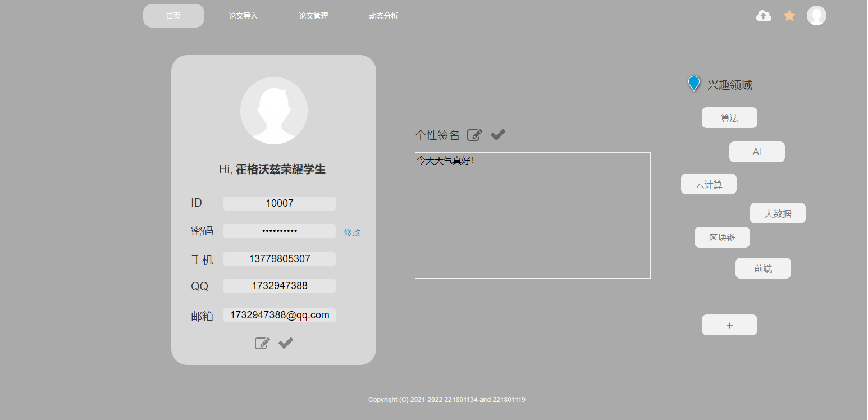The width and height of the screenshot is (868, 420).
Task: Open the 论文管理 tab
Action: (313, 16)
